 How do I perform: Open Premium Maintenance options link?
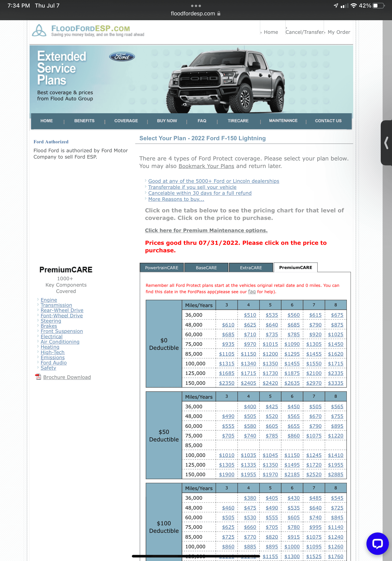tap(206, 230)
